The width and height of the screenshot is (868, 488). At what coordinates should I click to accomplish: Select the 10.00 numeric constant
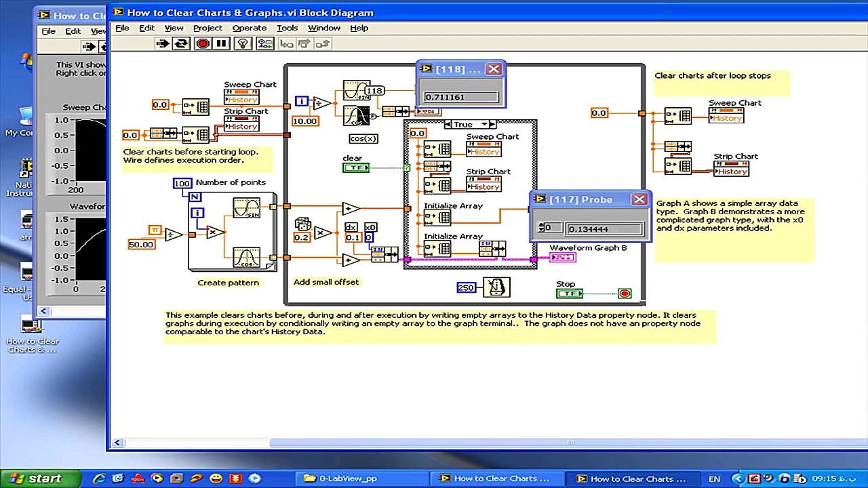[x=304, y=121]
